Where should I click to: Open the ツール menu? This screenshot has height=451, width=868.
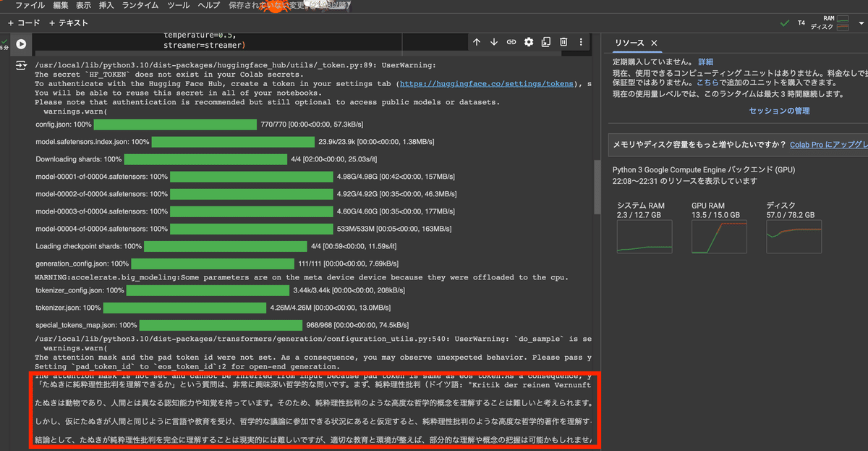point(178,5)
